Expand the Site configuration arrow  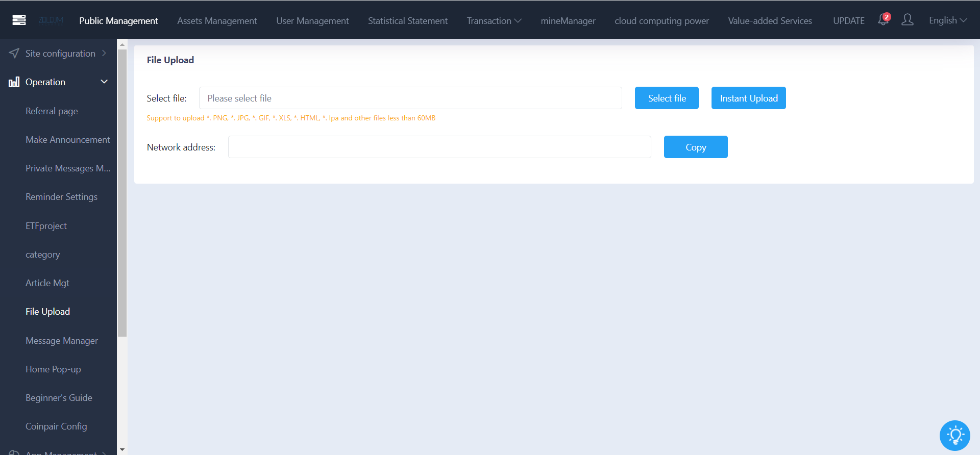click(104, 53)
